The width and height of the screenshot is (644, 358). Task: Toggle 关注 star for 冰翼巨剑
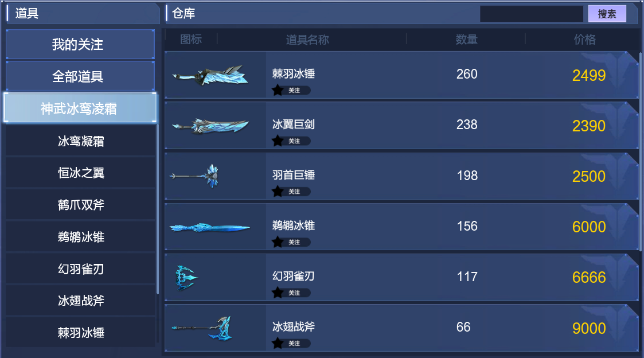(x=291, y=141)
